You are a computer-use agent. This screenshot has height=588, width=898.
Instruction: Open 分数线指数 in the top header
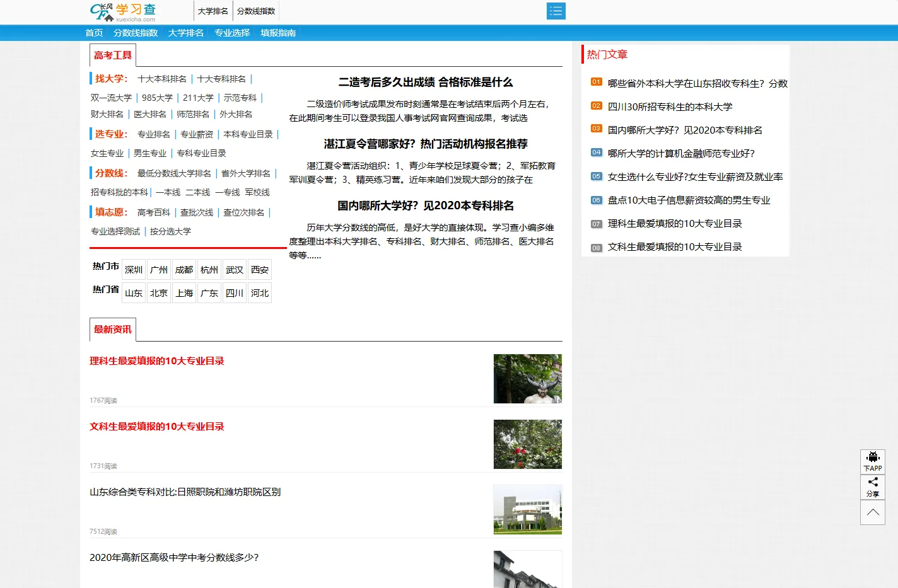click(256, 11)
